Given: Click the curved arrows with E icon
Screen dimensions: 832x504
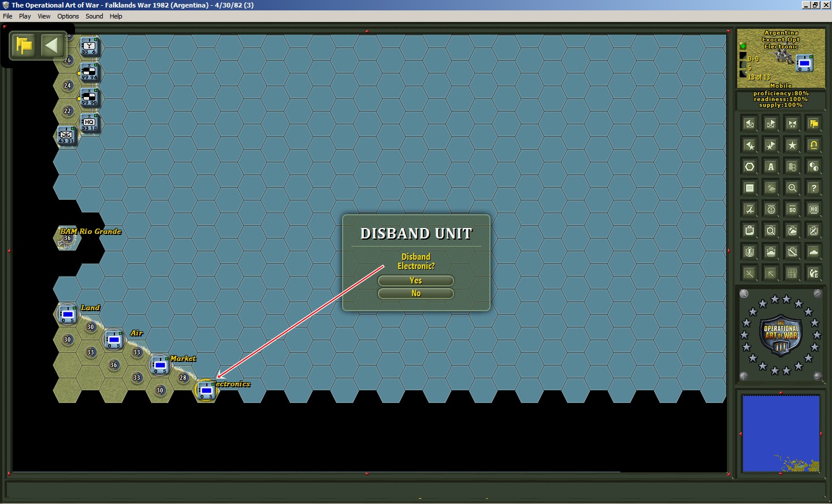Looking at the screenshot, I should 814,273.
